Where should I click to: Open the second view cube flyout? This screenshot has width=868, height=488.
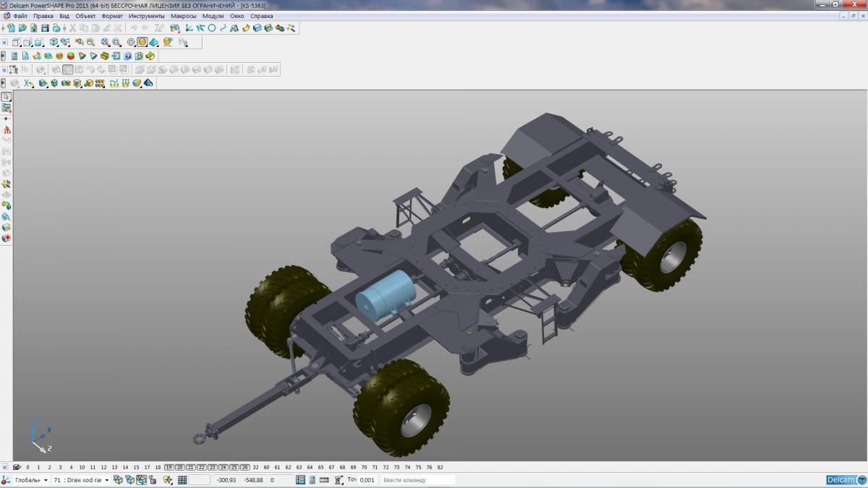point(27,42)
